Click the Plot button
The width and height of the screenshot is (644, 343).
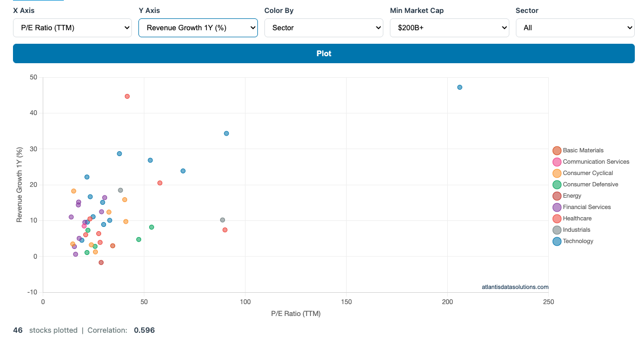click(x=323, y=53)
